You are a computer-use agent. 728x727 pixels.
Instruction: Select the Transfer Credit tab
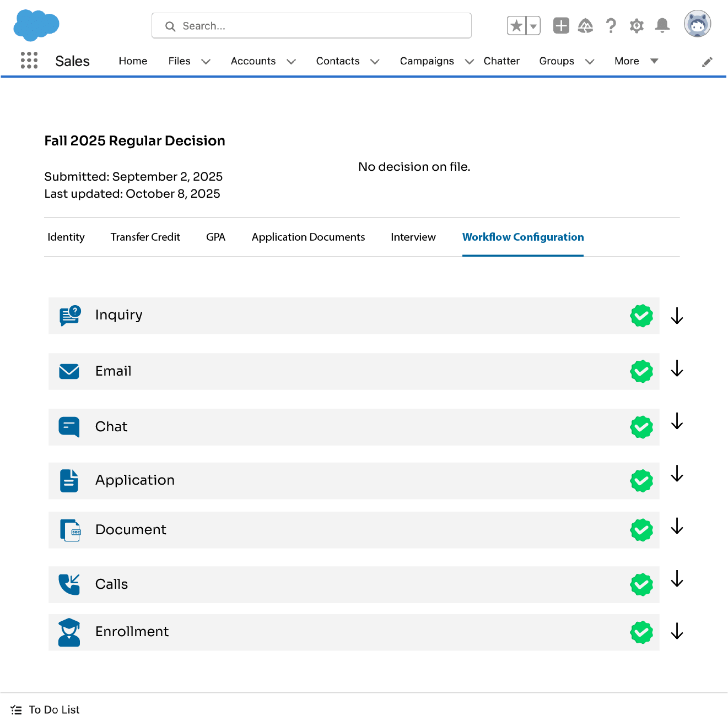click(145, 237)
